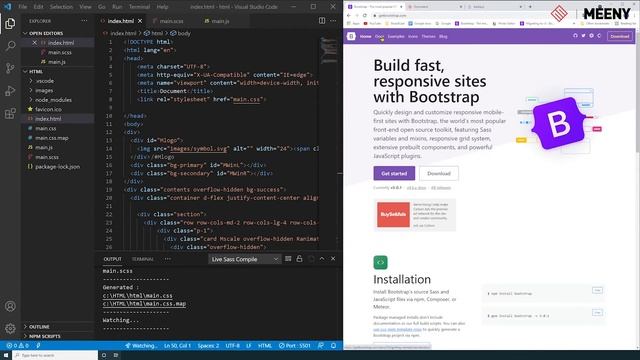Click the green Installation code icon
Image resolution: width=640 pixels, height=360 pixels.
pyautogui.click(x=380, y=262)
